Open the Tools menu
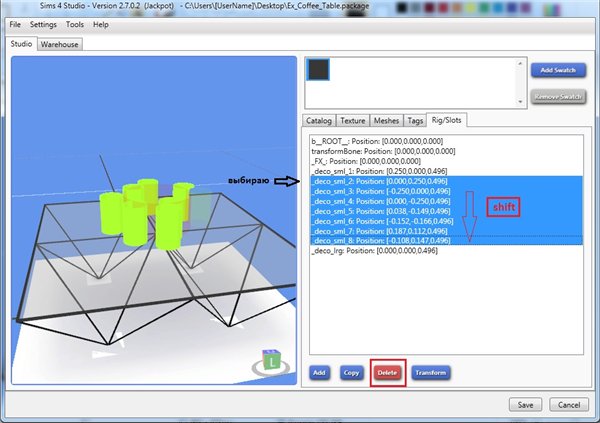The height and width of the screenshot is (423, 600). tap(75, 23)
